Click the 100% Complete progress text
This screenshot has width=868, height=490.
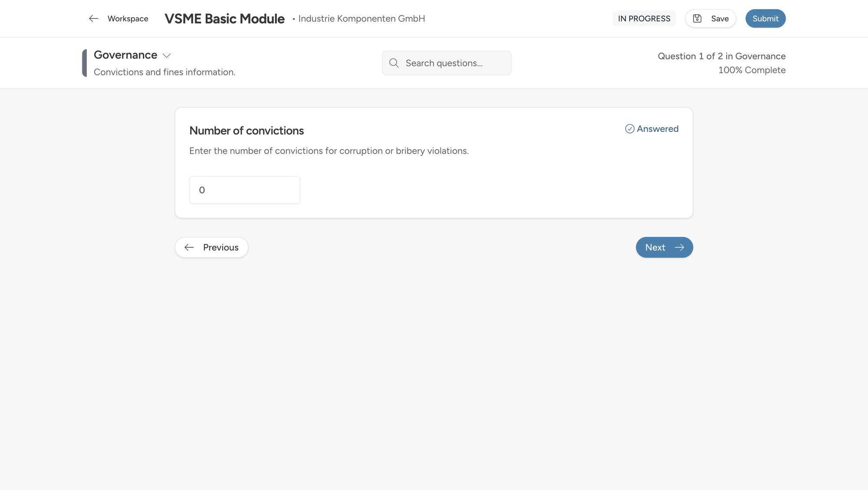751,70
